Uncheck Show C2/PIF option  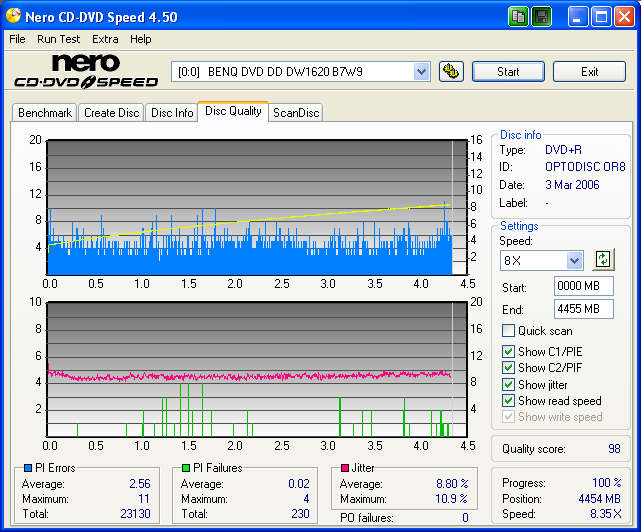pos(508,367)
